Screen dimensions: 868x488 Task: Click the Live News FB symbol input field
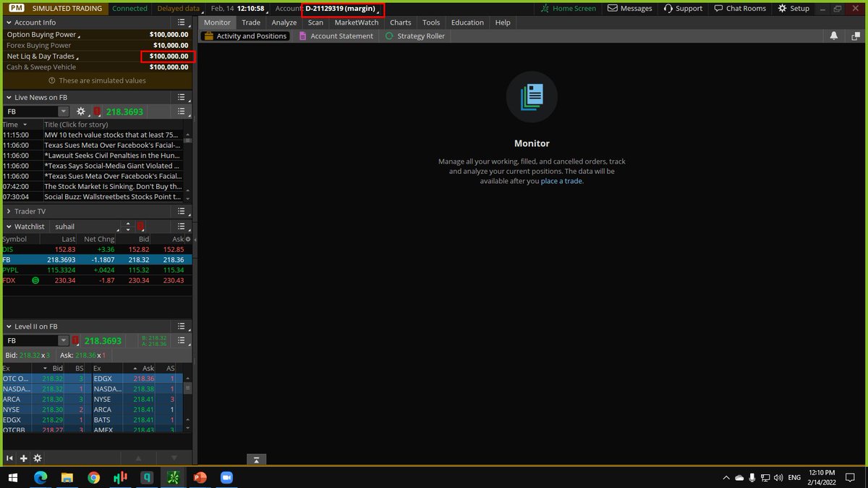click(x=31, y=112)
